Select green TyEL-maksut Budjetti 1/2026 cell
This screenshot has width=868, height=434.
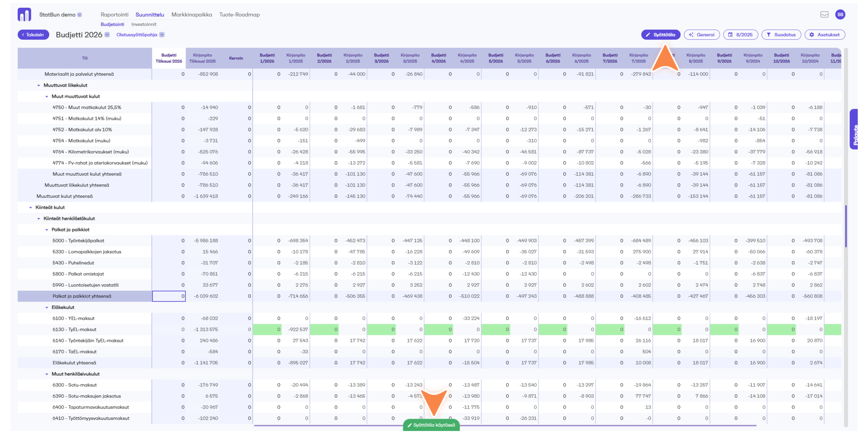click(x=267, y=330)
